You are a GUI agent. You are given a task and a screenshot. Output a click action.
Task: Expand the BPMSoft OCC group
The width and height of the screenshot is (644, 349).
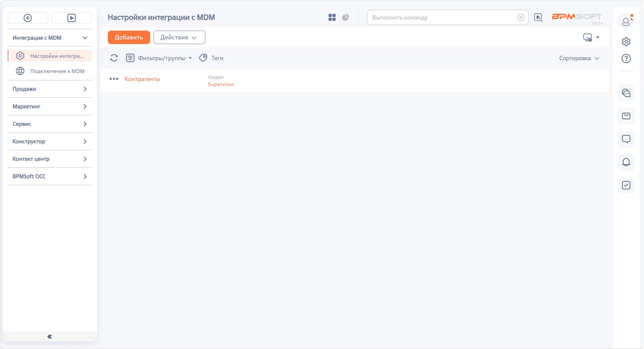tap(50, 176)
